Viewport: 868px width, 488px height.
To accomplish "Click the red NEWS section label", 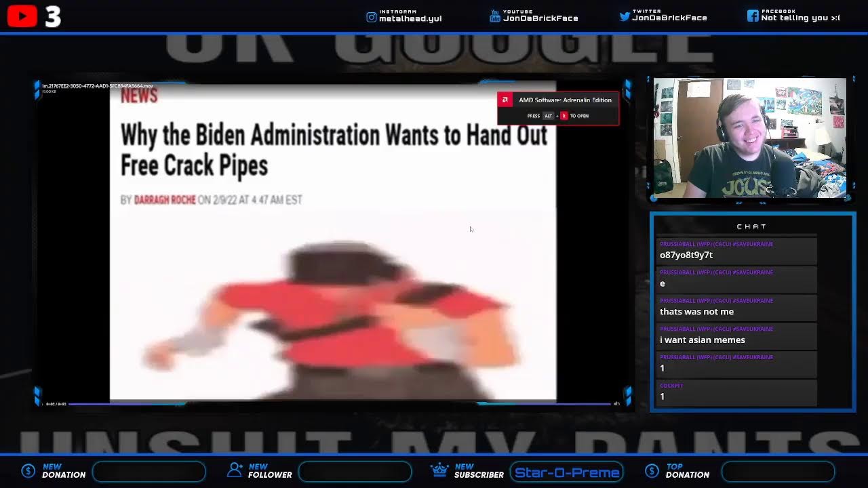I will click(139, 96).
